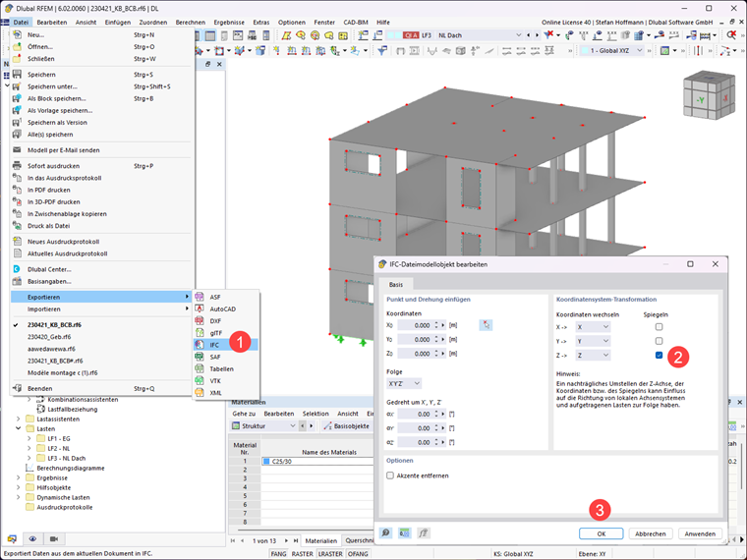The width and height of the screenshot is (747, 560).
Task: Open Gehe zu in the Materialien panel
Action: 244,414
